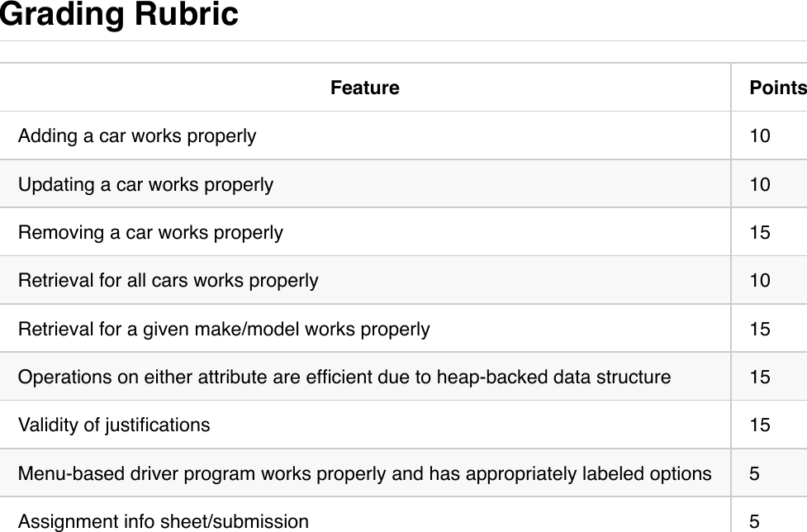Click 'Retrieval for all cars works properly'
Screen dimensions: 807x532
point(168,281)
